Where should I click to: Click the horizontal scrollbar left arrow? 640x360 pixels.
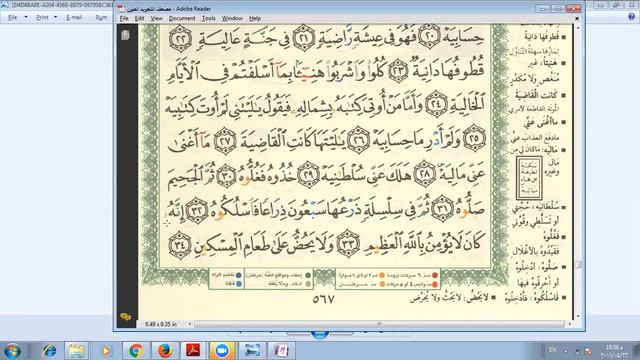(190, 324)
